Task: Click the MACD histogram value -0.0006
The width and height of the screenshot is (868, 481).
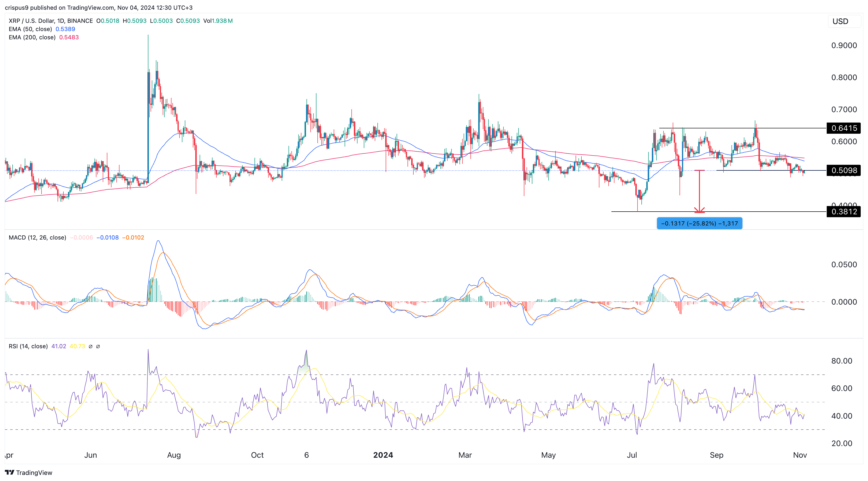Action: click(82, 238)
